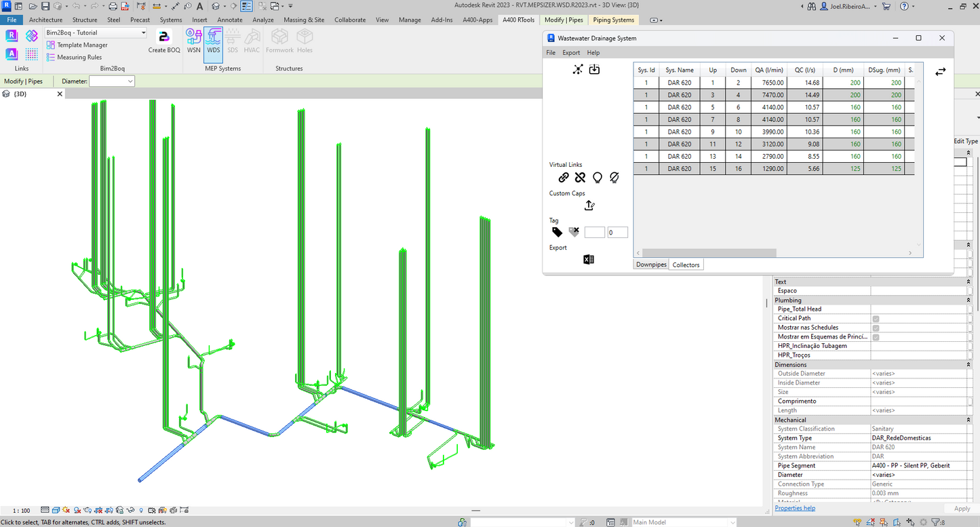Viewport: 980px width, 527px height.
Task: Click the swap arrows icon beside table
Action: [x=940, y=72]
